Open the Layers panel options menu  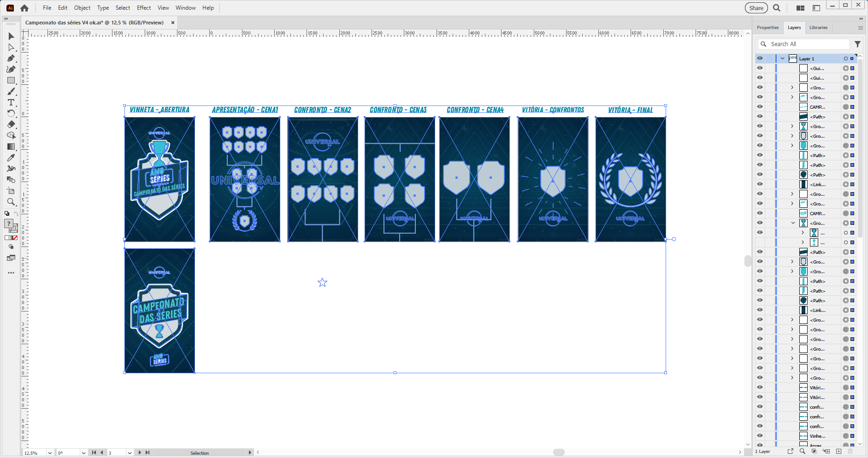(860, 28)
